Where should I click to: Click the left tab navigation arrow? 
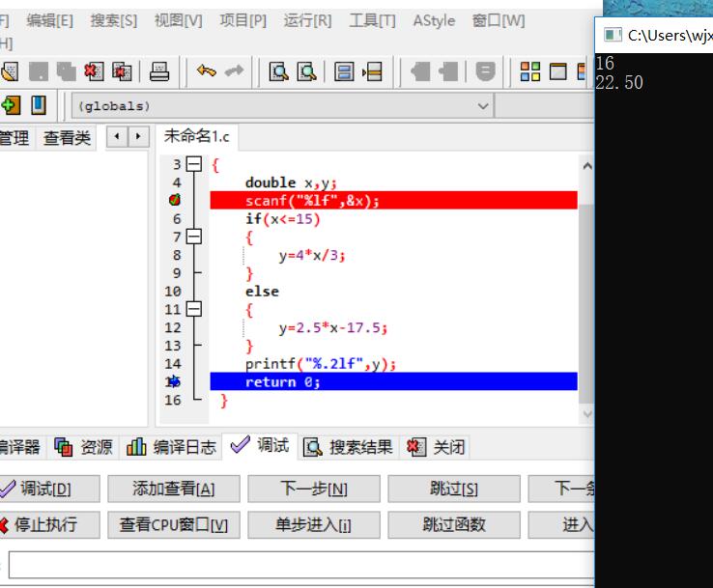pyautogui.click(x=117, y=136)
